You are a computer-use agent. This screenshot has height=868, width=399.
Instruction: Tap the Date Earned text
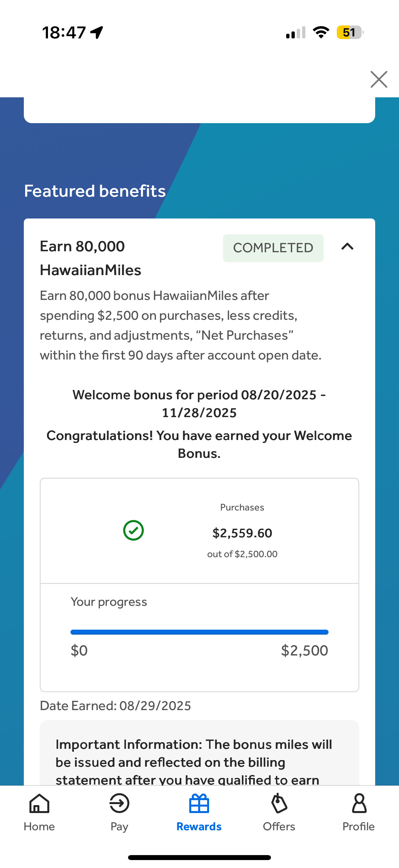pos(115,705)
